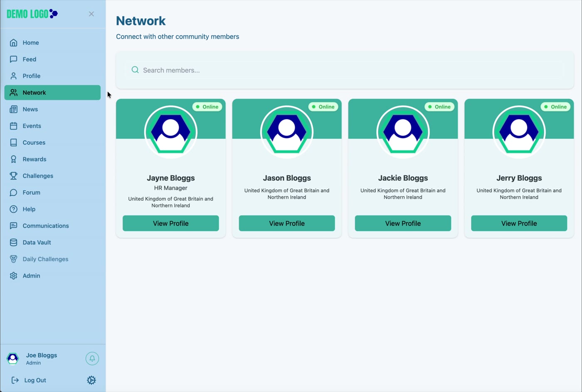Click the Forum chat icon
The image size is (582, 392).
click(x=14, y=192)
